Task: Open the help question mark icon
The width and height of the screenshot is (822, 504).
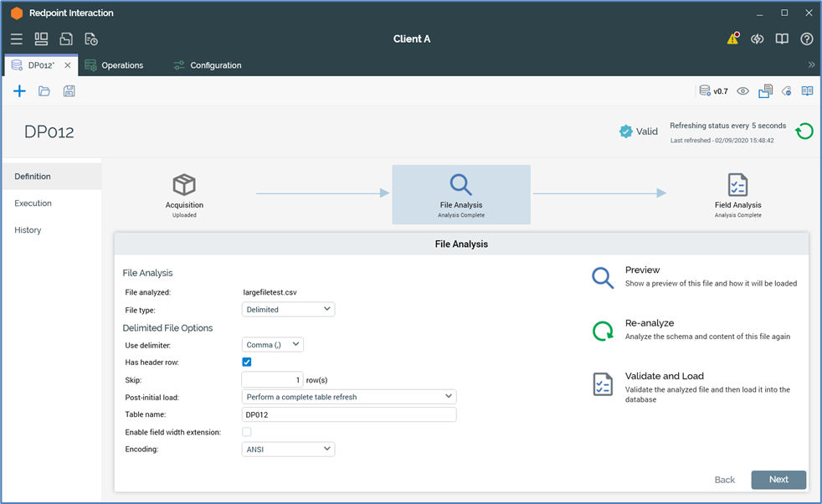Action: tap(806, 39)
